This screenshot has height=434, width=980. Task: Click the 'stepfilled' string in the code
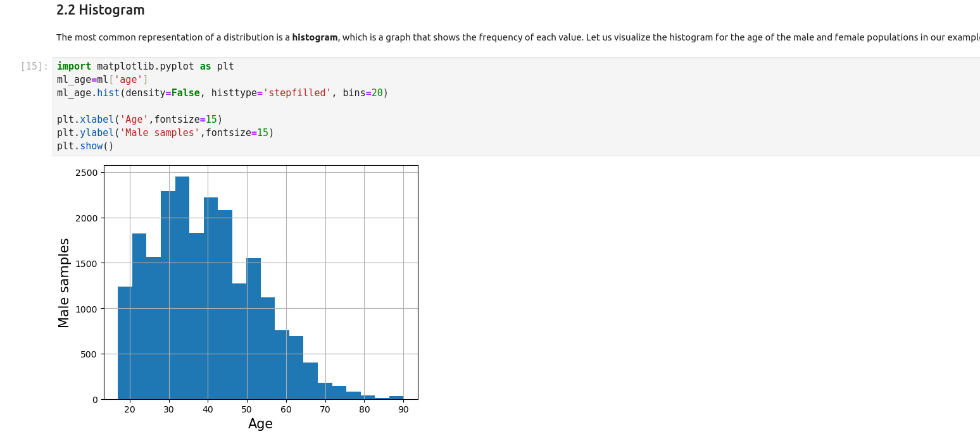click(x=297, y=93)
